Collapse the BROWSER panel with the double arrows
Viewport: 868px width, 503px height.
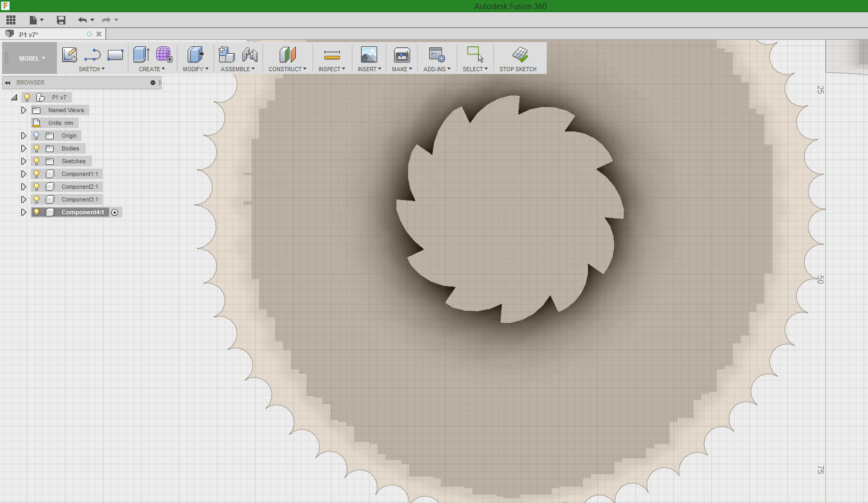click(x=7, y=82)
